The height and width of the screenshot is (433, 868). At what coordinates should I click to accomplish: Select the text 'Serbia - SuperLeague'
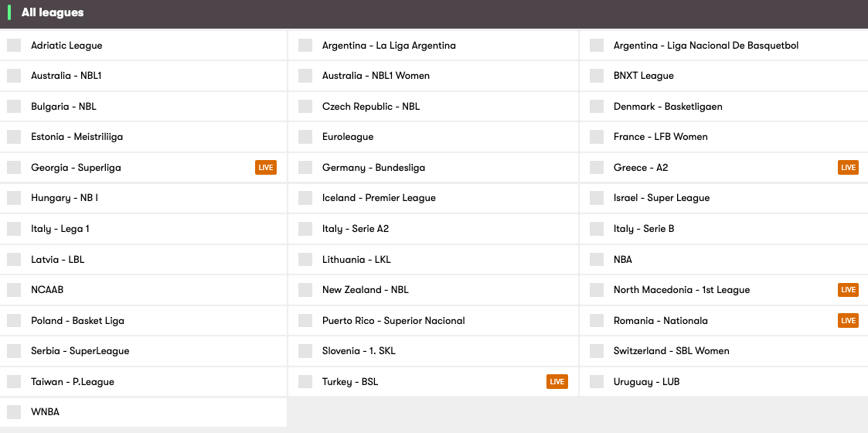pyautogui.click(x=80, y=351)
